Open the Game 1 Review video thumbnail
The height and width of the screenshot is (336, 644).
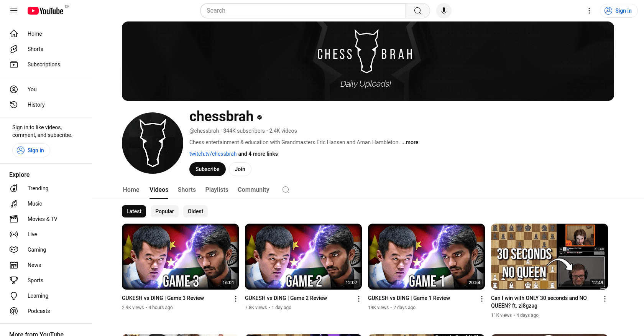click(426, 257)
